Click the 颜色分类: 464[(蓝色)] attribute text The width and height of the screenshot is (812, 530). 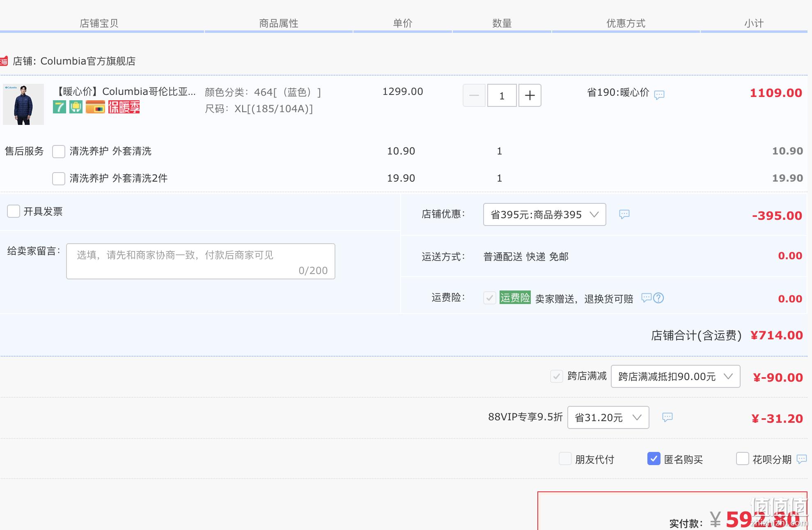pyautogui.click(x=263, y=92)
